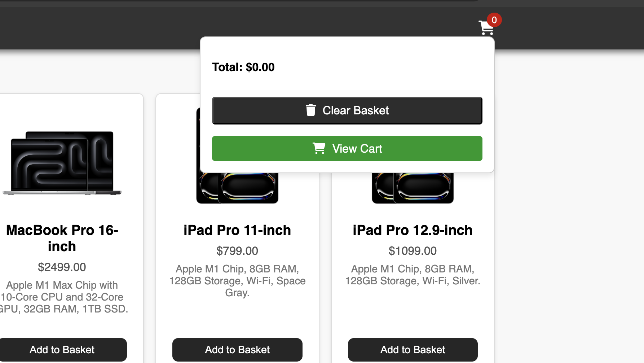Click the trash icon on Clear Basket
The width and height of the screenshot is (644, 363).
click(x=311, y=110)
